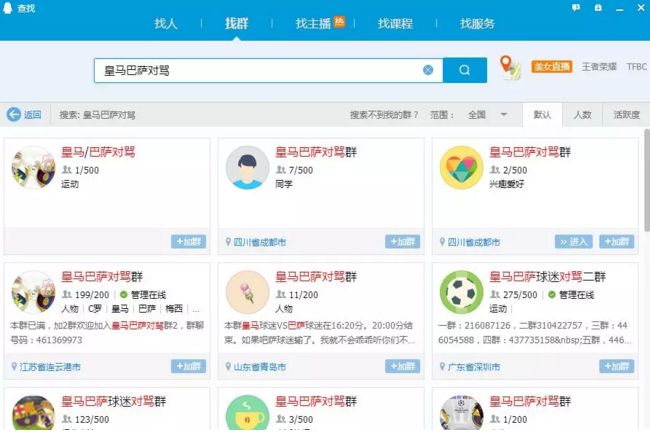Viewport: 650px width, 443px height.
Task: Click the location pin beside 山东省青岛市
Action: tap(228, 366)
